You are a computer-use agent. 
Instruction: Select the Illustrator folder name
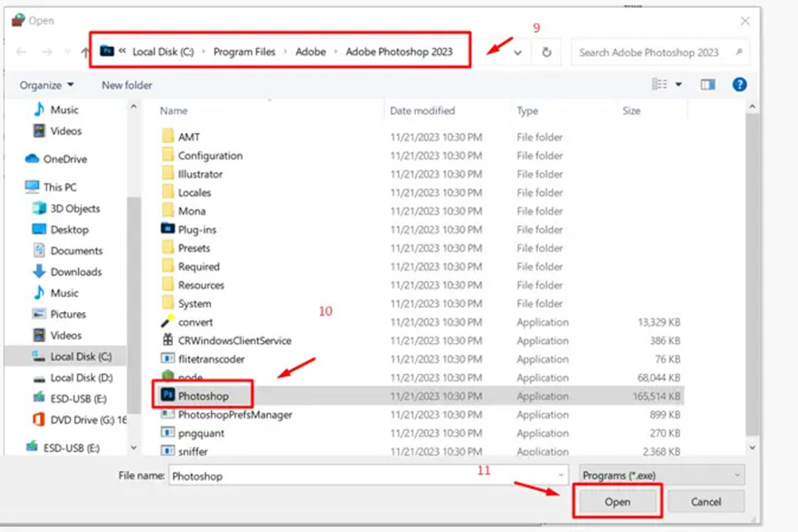[200, 174]
